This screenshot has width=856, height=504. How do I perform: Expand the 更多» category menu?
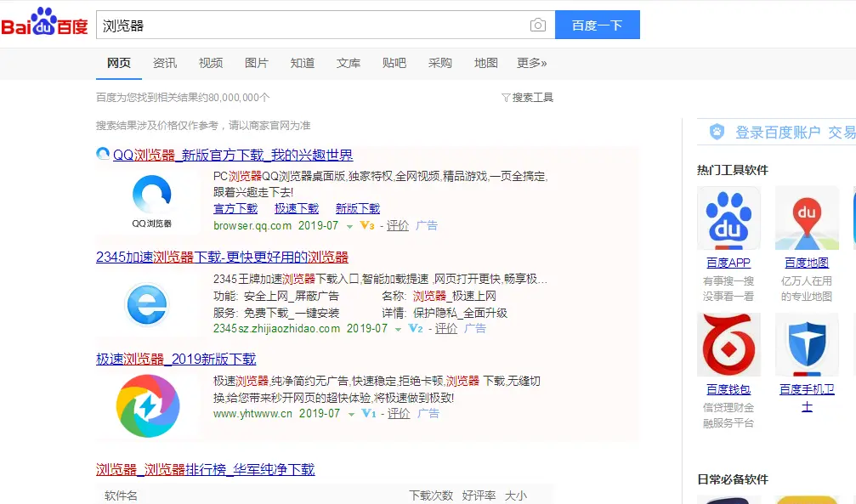[532, 63]
